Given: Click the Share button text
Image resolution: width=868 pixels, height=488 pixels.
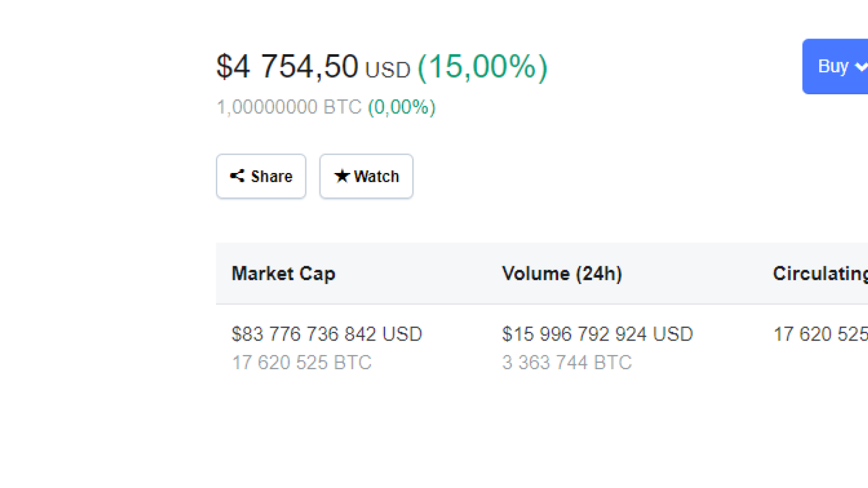Looking at the screenshot, I should (272, 176).
